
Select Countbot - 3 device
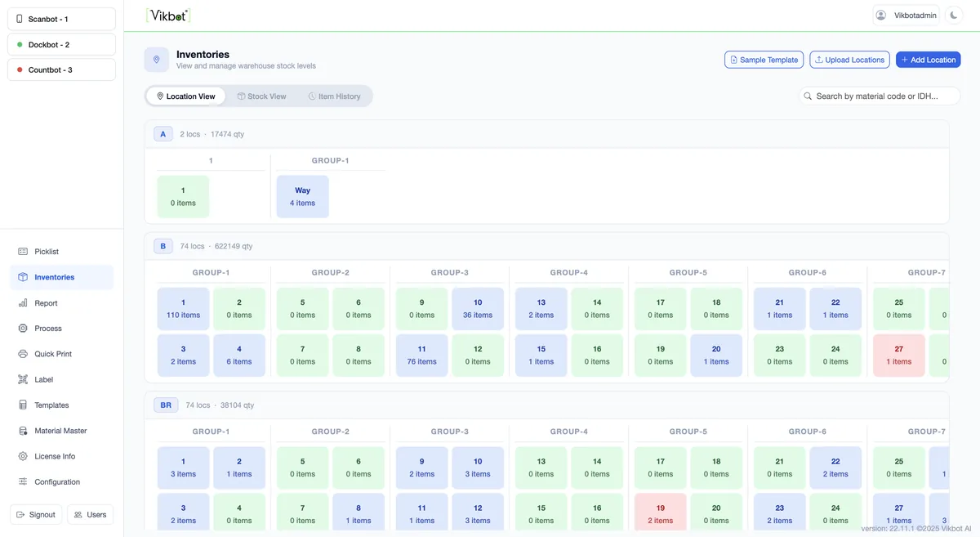click(x=61, y=69)
